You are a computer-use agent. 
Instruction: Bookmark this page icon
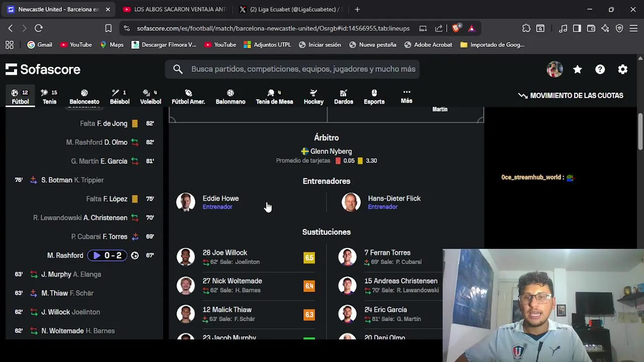click(x=108, y=28)
